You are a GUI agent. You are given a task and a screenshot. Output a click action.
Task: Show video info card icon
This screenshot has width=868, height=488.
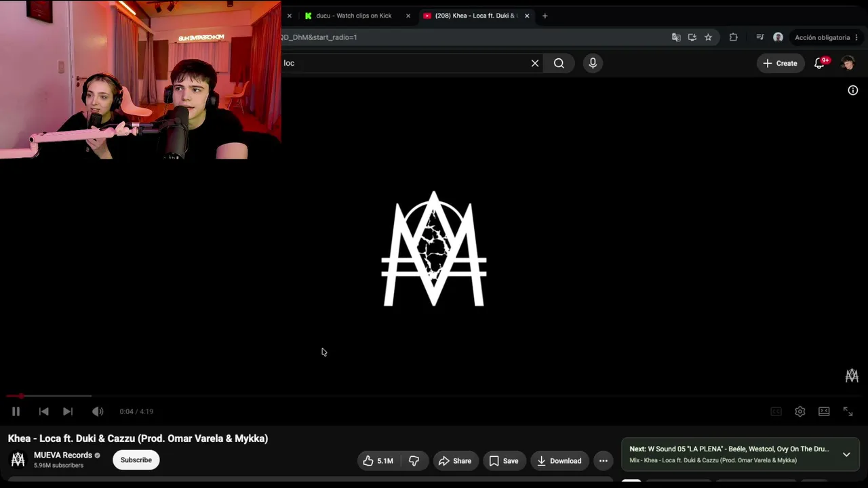pyautogui.click(x=853, y=90)
